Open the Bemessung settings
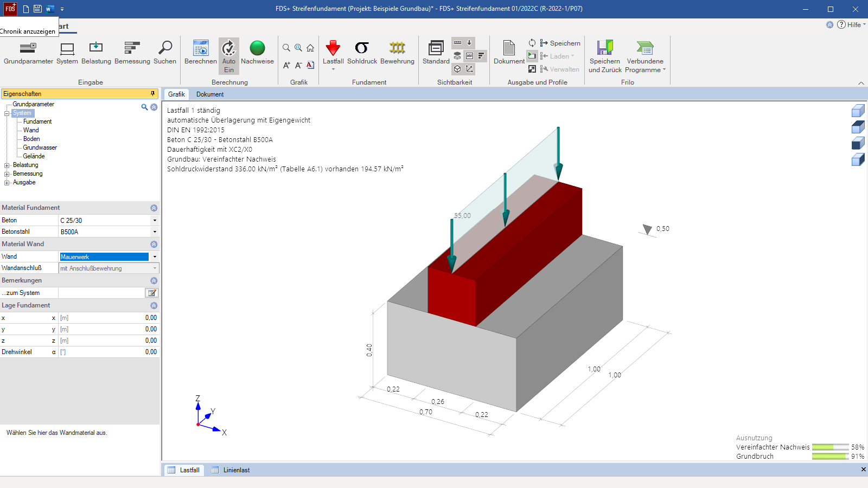This screenshot has height=488, width=868. click(132, 53)
